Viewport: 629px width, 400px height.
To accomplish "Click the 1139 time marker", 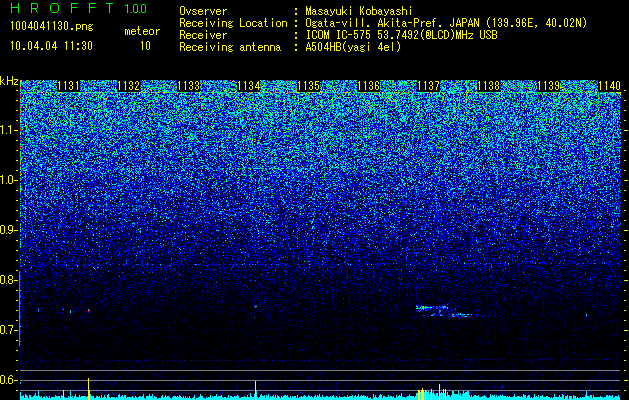I will [x=548, y=86].
